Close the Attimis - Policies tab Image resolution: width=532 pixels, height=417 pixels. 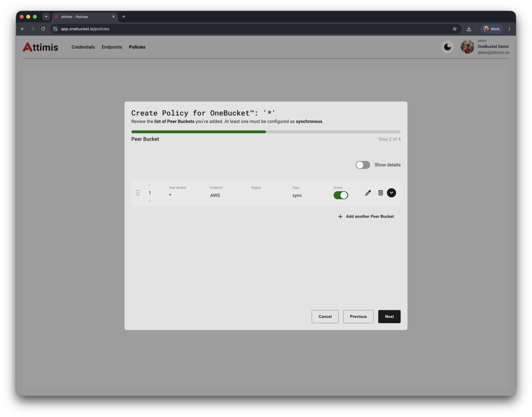coord(113,17)
